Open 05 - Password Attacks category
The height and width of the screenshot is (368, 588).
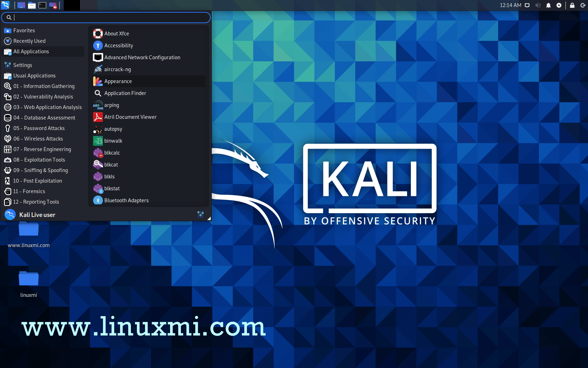tap(43, 128)
